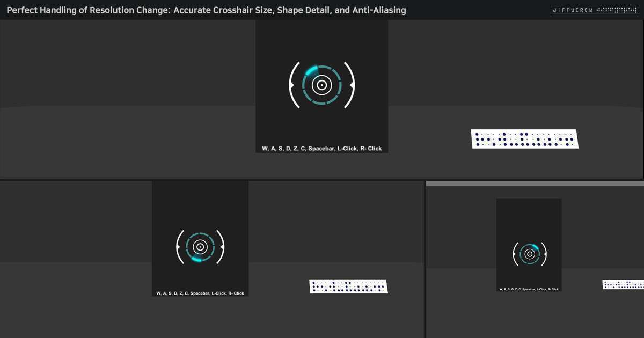Screen dimensions: 644x338
Task: Click the crosshair in the smallest preview panel
Action: (530, 254)
